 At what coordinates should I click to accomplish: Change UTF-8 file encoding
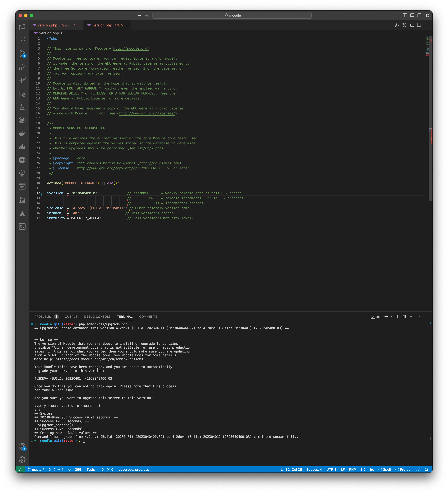(331, 470)
